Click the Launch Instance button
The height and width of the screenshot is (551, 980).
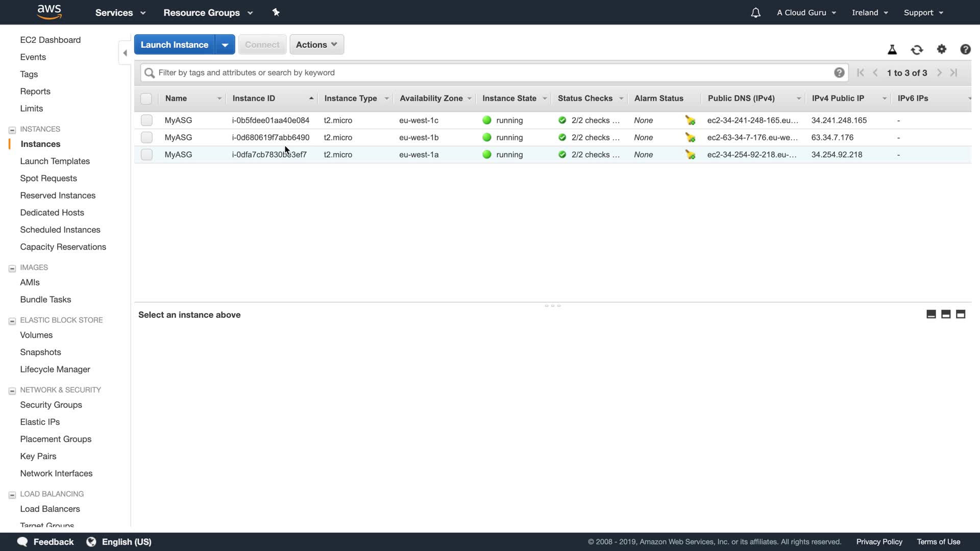pyautogui.click(x=174, y=45)
